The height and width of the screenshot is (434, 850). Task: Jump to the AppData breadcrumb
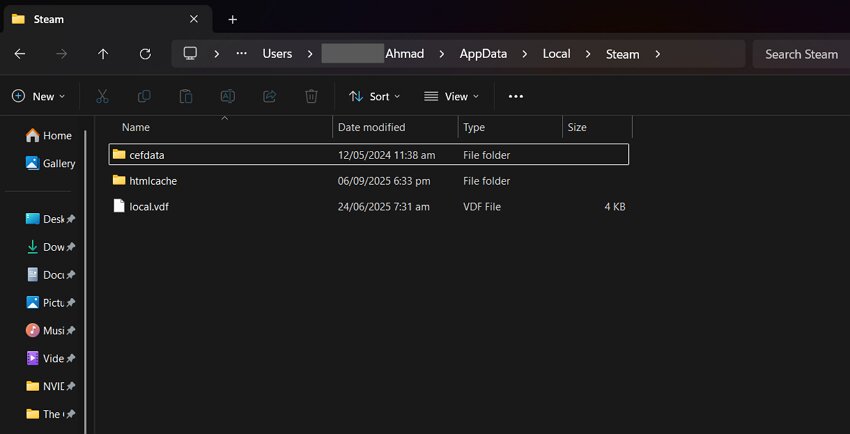pos(483,54)
